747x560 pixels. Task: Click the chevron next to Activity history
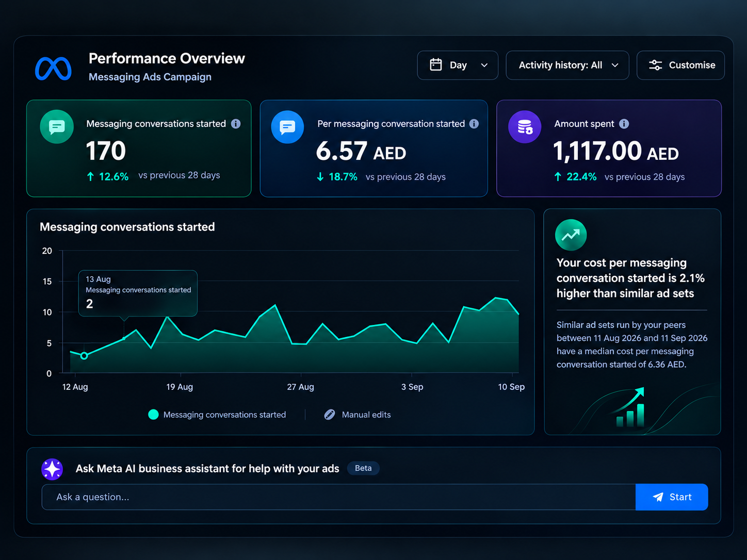[x=615, y=65]
